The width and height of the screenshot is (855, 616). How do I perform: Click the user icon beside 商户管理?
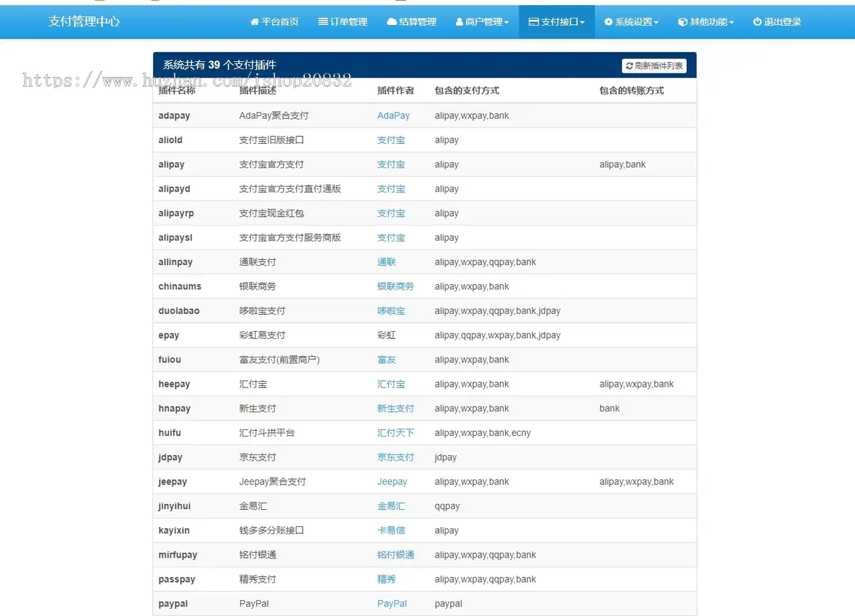point(460,22)
